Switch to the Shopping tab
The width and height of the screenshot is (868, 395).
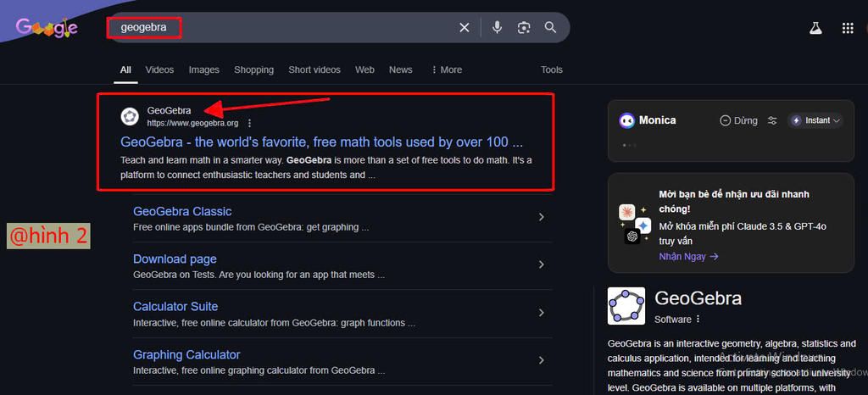click(x=253, y=70)
